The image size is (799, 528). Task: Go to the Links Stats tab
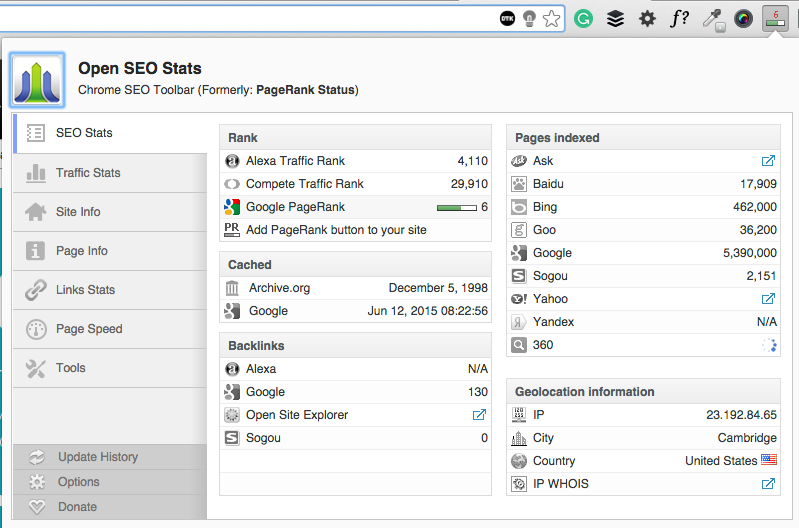pyautogui.click(x=85, y=290)
